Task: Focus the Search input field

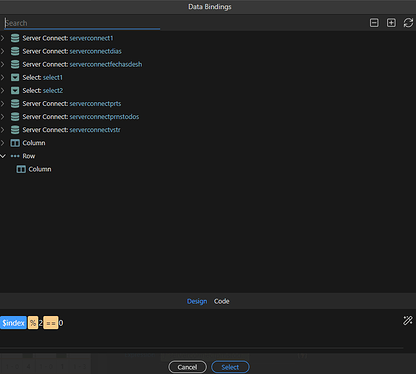Action: pyautogui.click(x=82, y=23)
